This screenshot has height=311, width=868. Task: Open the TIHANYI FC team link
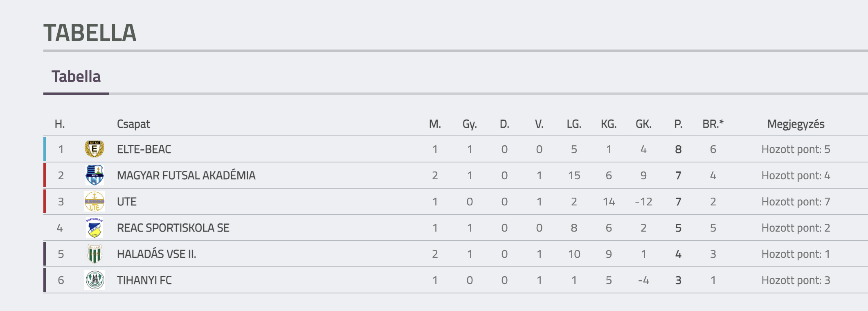coord(144,280)
